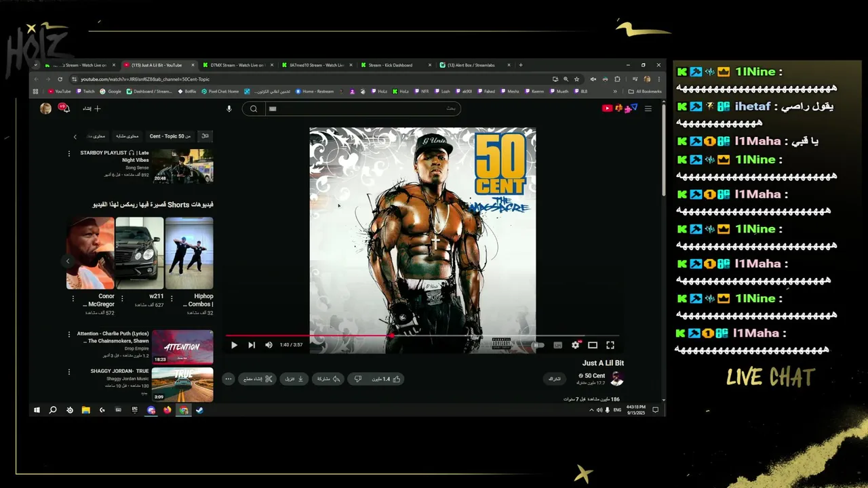868x488 pixels.
Task: Open Chrome extensions puzzle icon
Action: pos(617,79)
